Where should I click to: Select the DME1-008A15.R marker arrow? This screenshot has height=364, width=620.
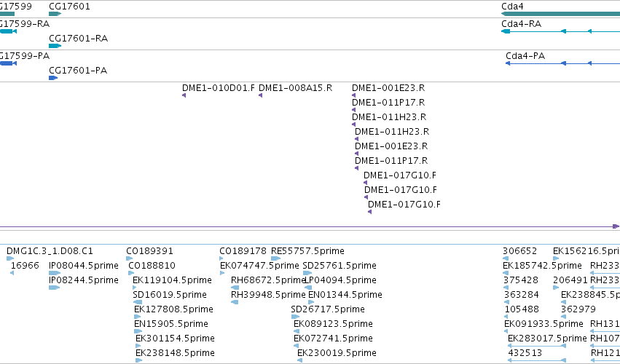(x=260, y=95)
